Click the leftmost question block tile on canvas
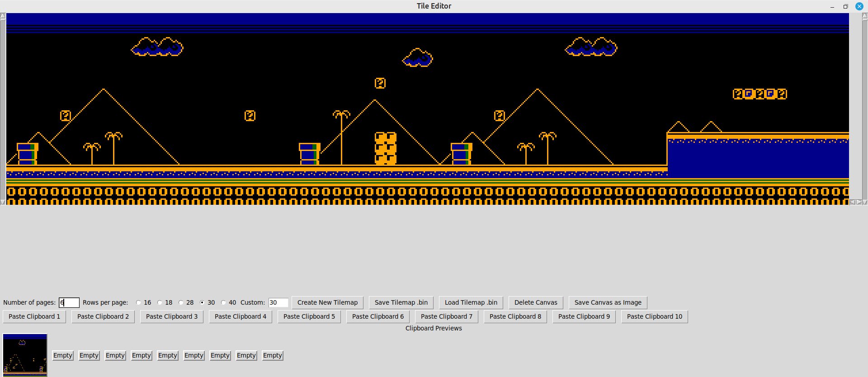The width and height of the screenshot is (868, 377). click(66, 116)
